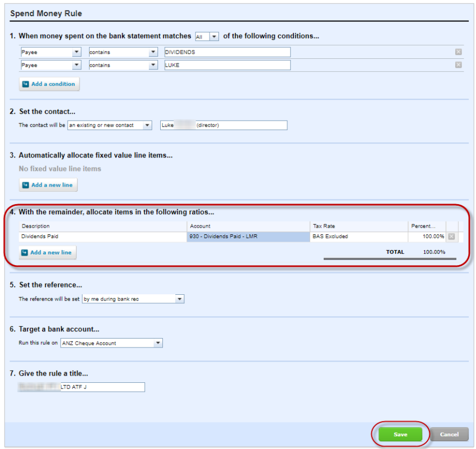Viewport: 476px width, 449px height.
Task: Add a new fixed value line
Action: pos(48,185)
